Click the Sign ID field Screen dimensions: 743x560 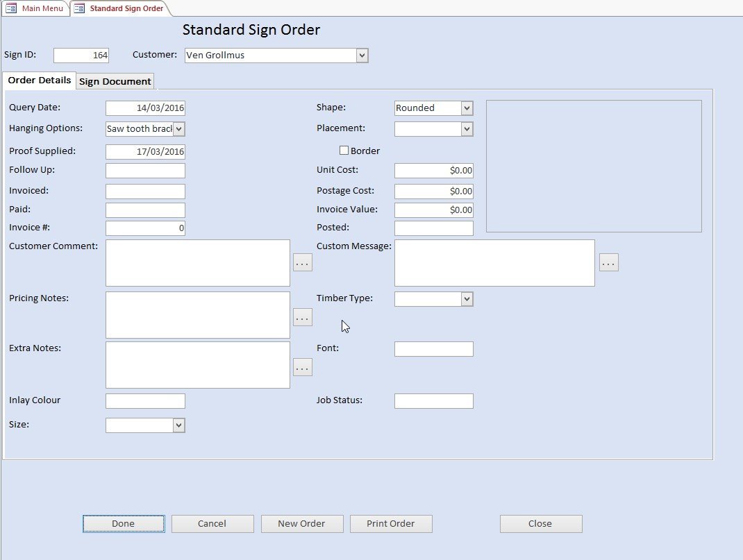tap(81, 56)
